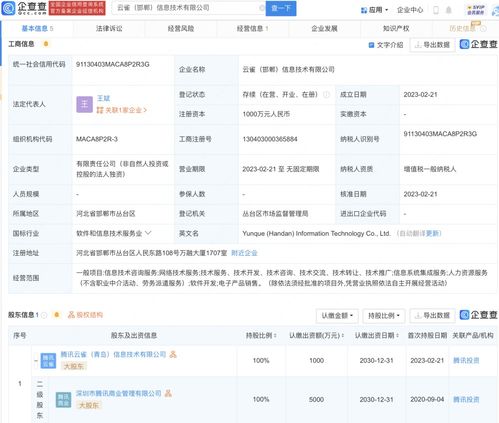Expand the 软件和信息技术服务业 industry chevron
Viewport: 499px width, 423px height.
click(148, 233)
